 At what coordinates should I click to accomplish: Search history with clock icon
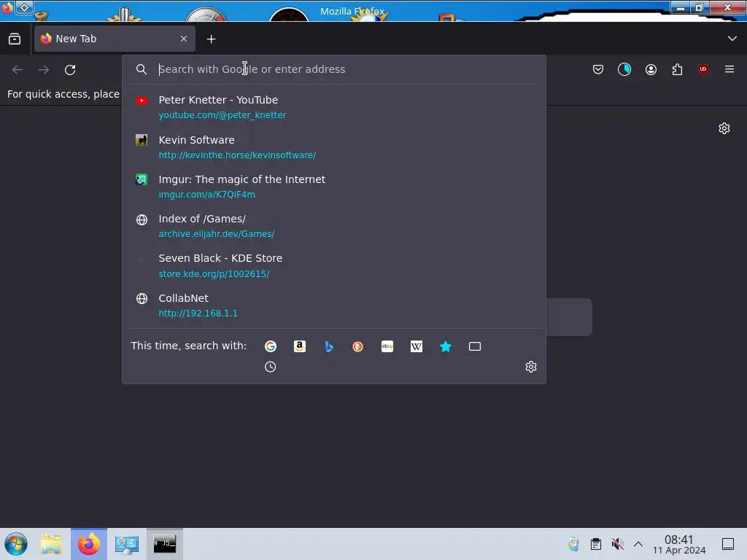coord(270,367)
